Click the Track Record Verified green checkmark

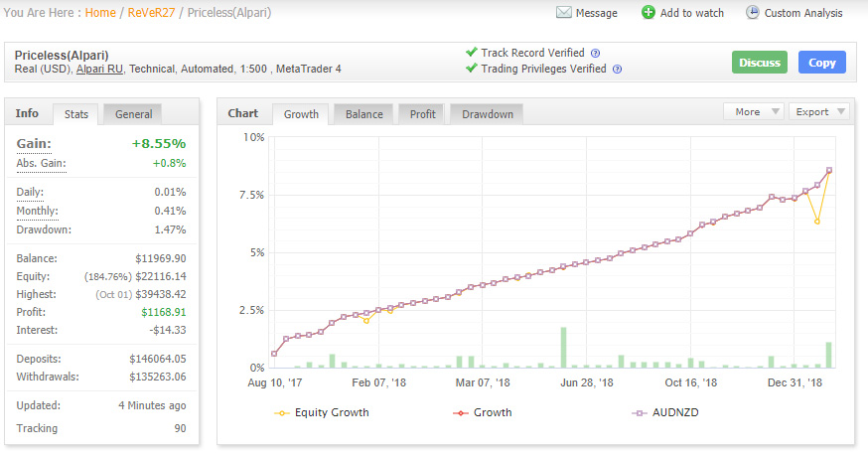pos(471,52)
